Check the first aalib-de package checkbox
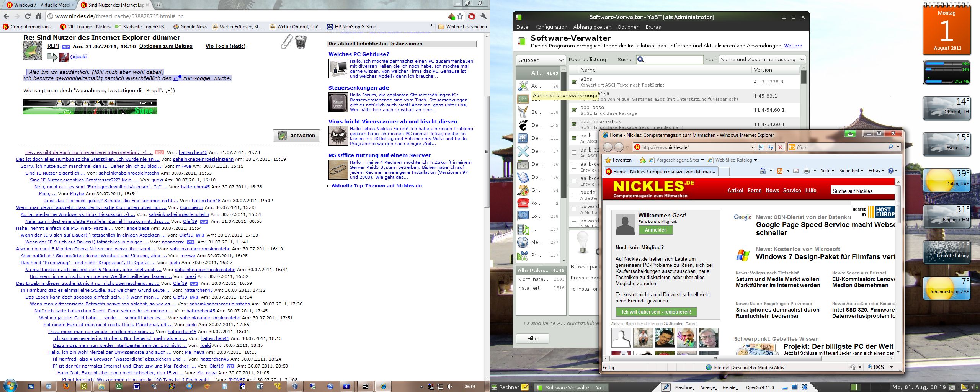 click(574, 167)
